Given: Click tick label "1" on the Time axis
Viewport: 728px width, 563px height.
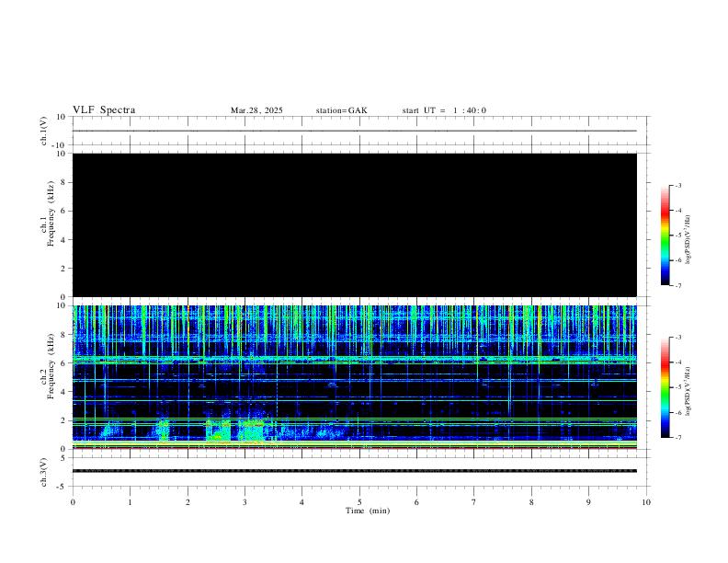Looking at the screenshot, I should (130, 502).
